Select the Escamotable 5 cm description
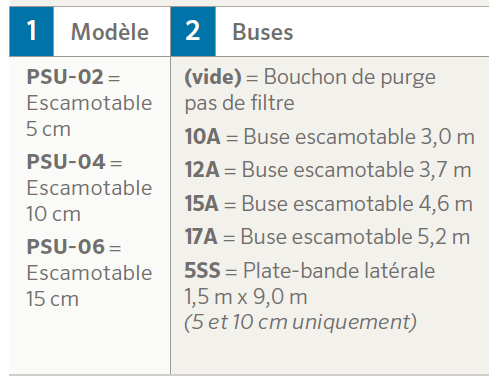 (x=89, y=116)
